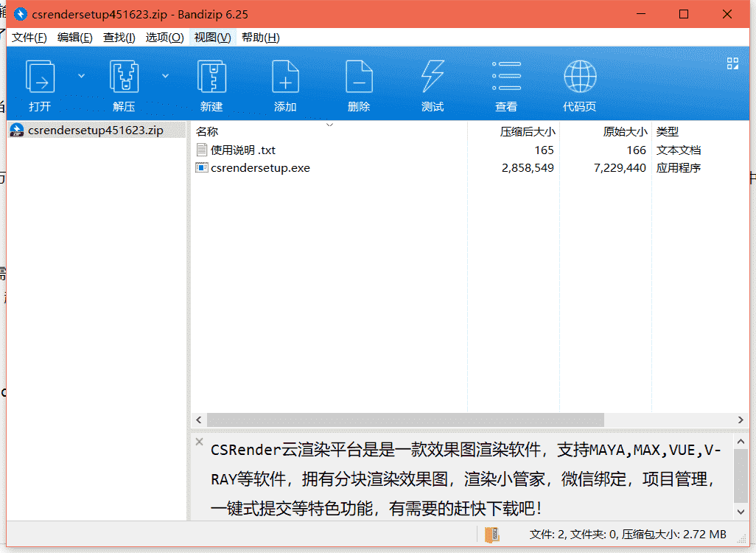The image size is (756, 553).
Task: Open the 选项(O) menu
Action: [x=164, y=38]
